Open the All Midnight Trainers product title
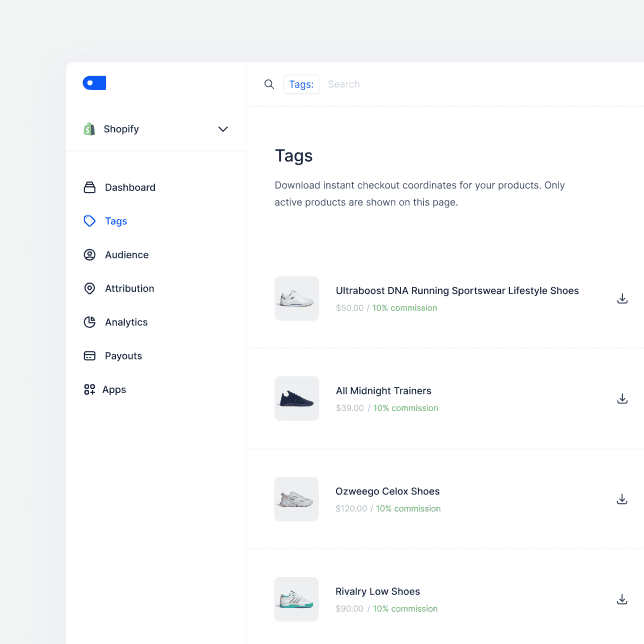644x644 pixels. pyautogui.click(x=384, y=391)
